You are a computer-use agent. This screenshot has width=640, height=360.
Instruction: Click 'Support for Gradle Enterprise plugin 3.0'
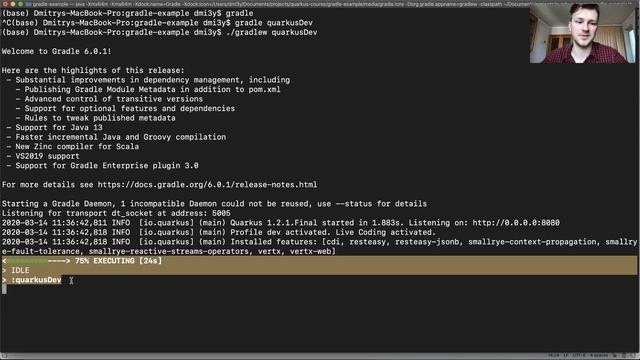102,166
